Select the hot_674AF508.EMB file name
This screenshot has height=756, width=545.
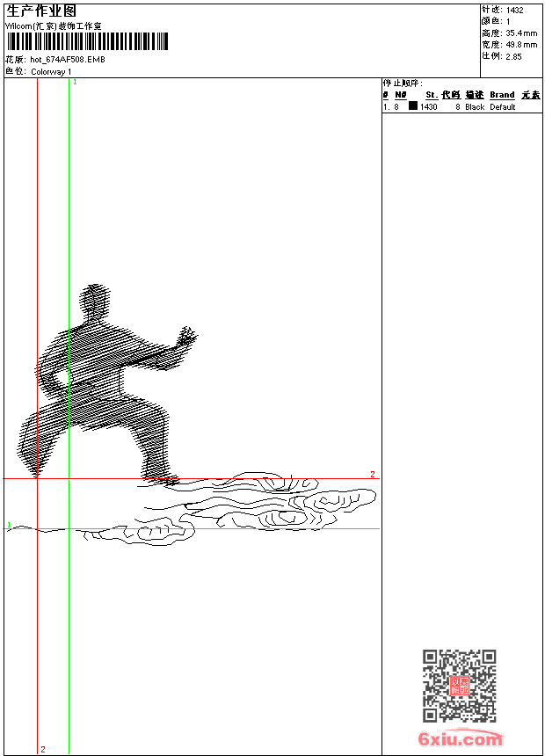pos(67,60)
